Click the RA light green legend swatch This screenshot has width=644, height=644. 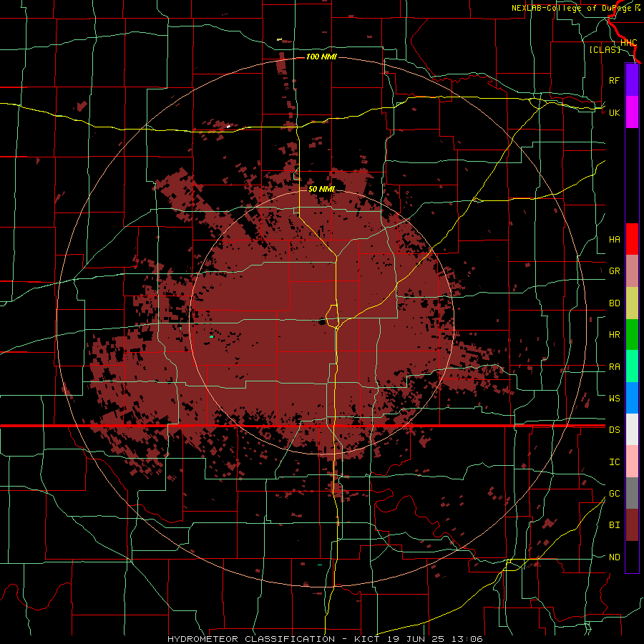[x=632, y=366]
